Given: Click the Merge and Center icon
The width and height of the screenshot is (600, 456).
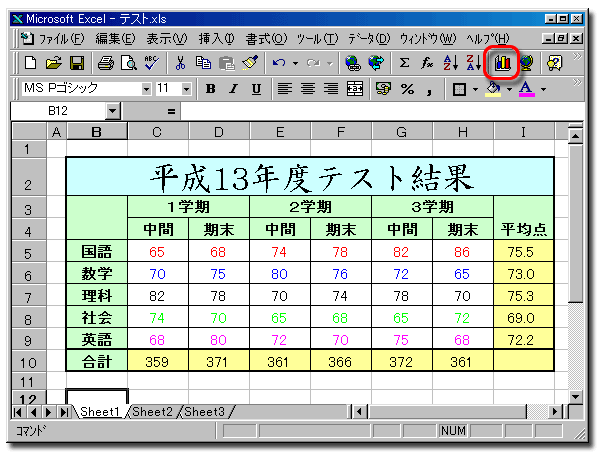Looking at the screenshot, I should pyautogui.click(x=354, y=89).
